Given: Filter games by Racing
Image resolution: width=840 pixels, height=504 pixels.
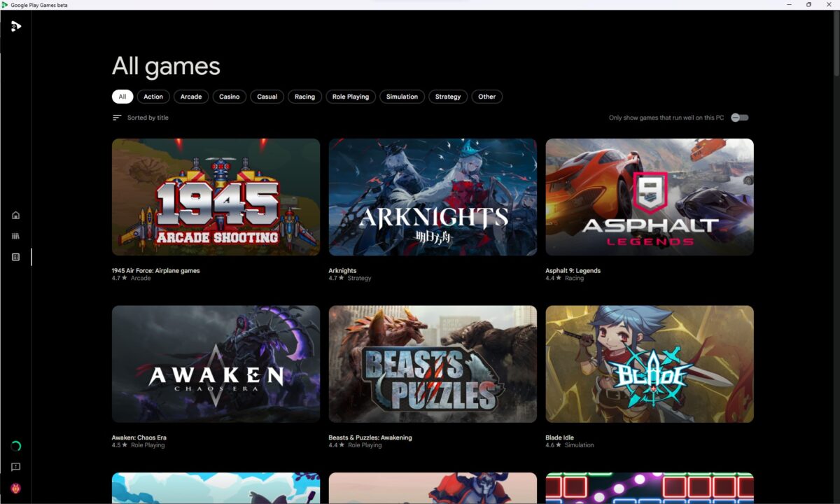Looking at the screenshot, I should (304, 97).
